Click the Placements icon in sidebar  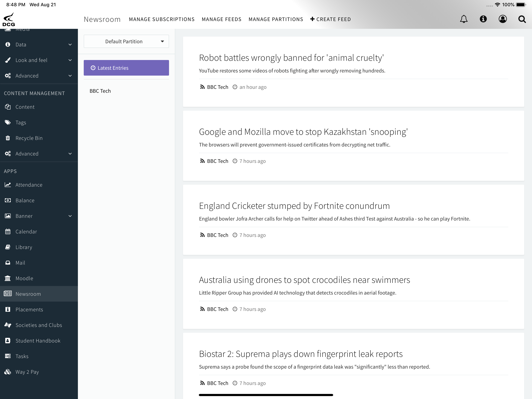[x=8, y=309]
